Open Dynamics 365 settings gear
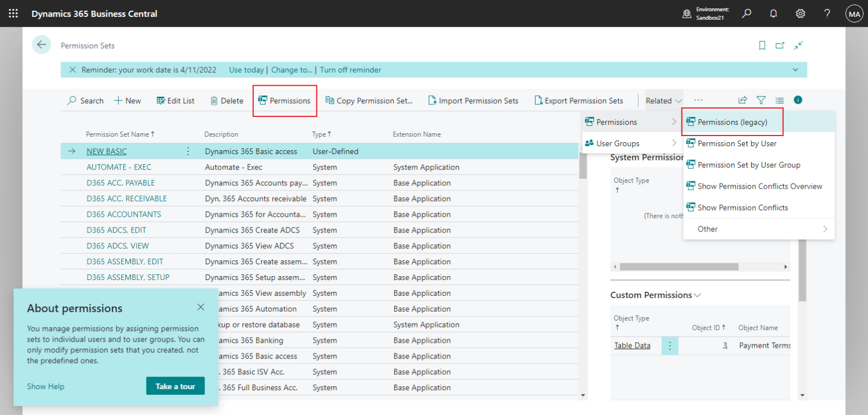This screenshot has width=868, height=415. pyautogui.click(x=800, y=13)
